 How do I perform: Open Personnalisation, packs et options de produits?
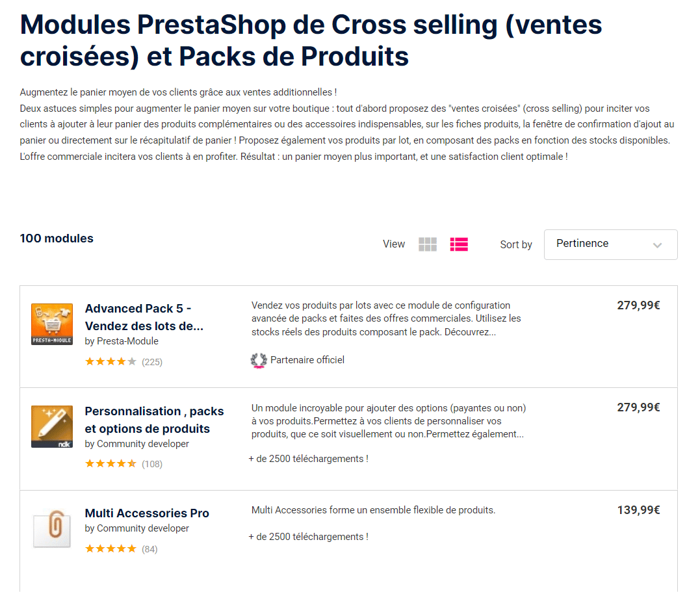pyautogui.click(x=154, y=420)
